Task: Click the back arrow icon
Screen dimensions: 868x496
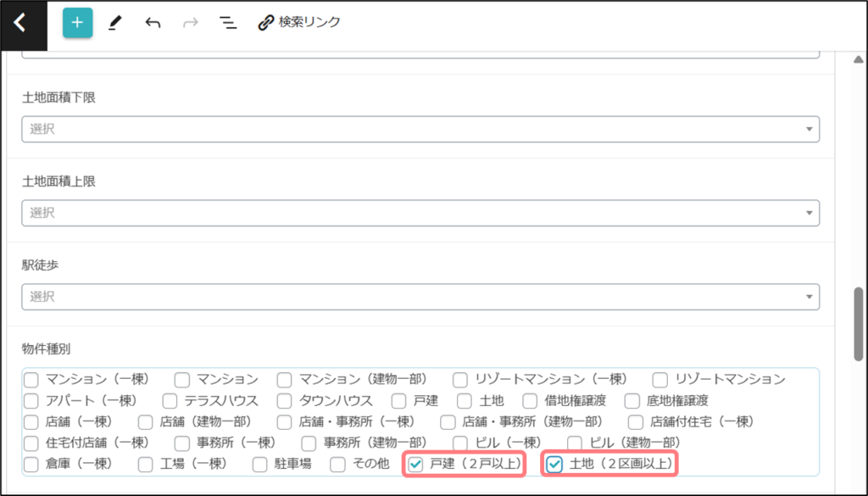Action: click(19, 23)
